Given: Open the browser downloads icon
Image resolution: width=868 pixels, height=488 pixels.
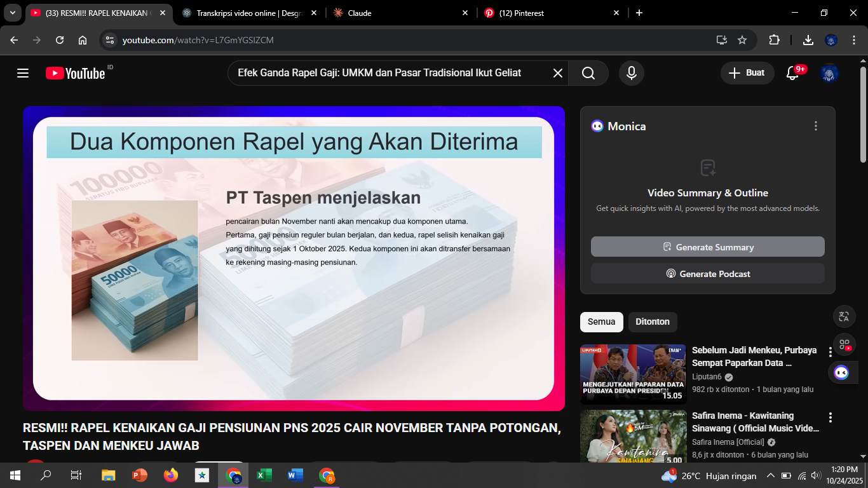Looking at the screenshot, I should (x=808, y=40).
